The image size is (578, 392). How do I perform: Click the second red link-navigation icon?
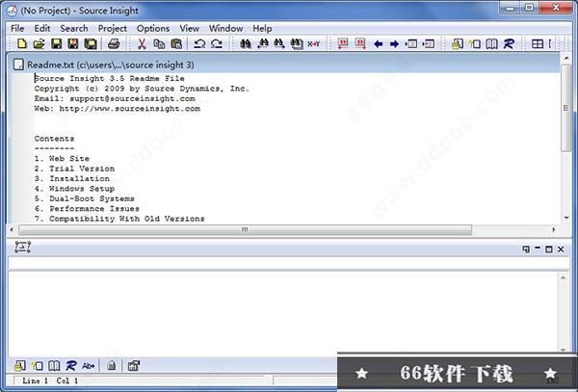click(360, 44)
